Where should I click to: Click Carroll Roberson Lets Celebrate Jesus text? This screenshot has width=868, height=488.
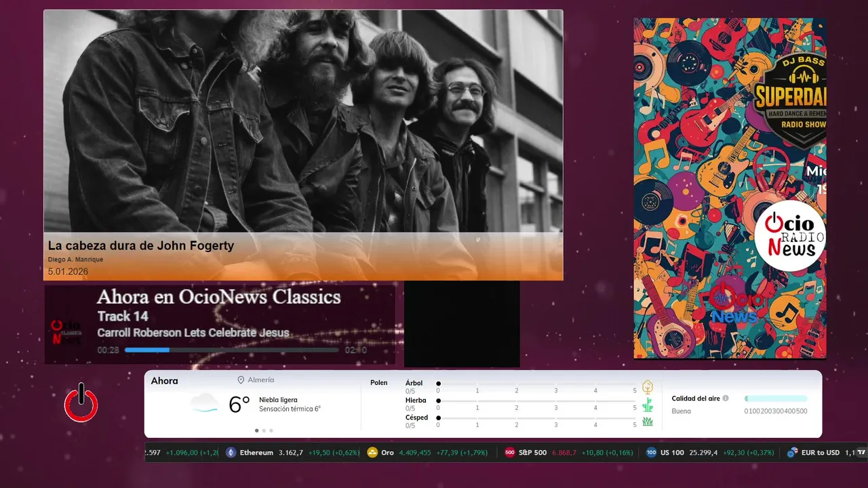(193, 333)
